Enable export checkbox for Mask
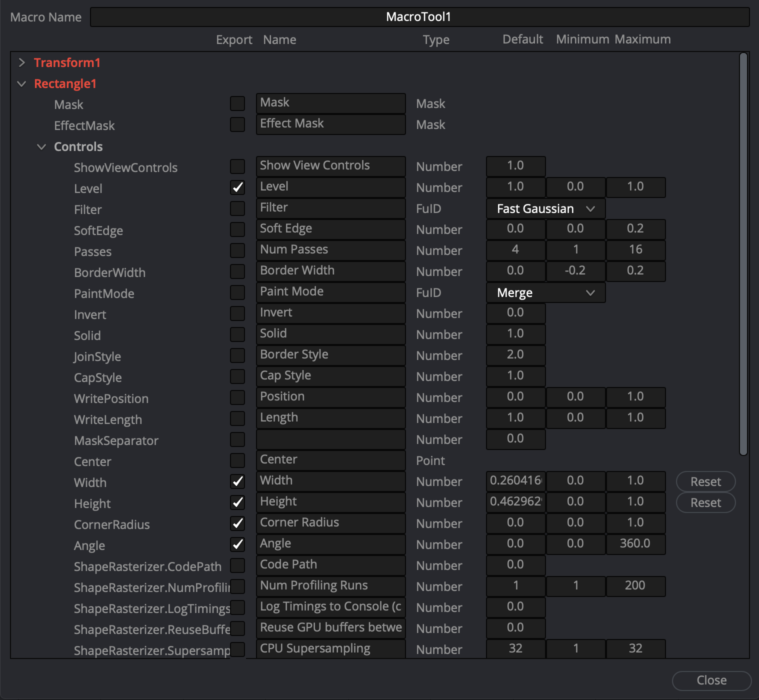 click(x=237, y=103)
